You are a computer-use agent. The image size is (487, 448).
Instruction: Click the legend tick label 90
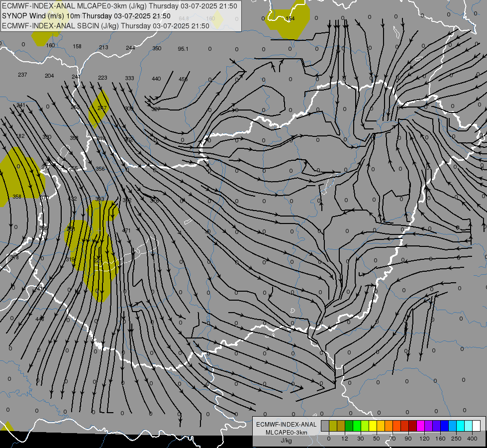[408, 439]
